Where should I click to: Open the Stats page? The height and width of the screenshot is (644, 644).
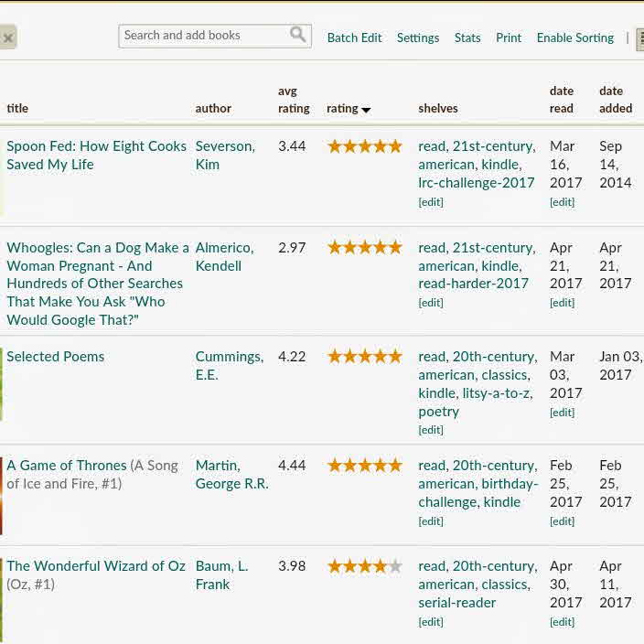tap(467, 38)
